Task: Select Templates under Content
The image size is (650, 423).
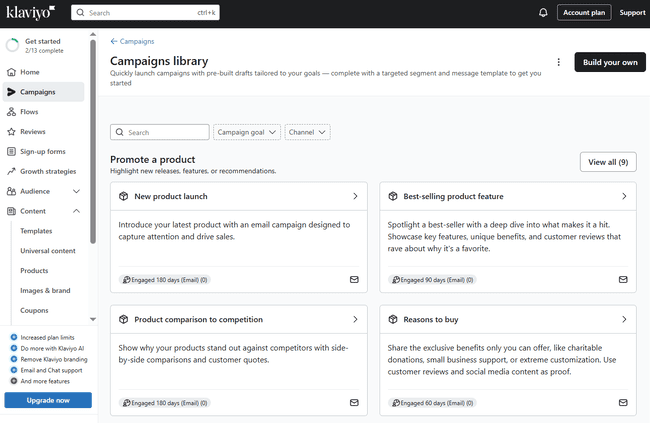Action: [36, 231]
